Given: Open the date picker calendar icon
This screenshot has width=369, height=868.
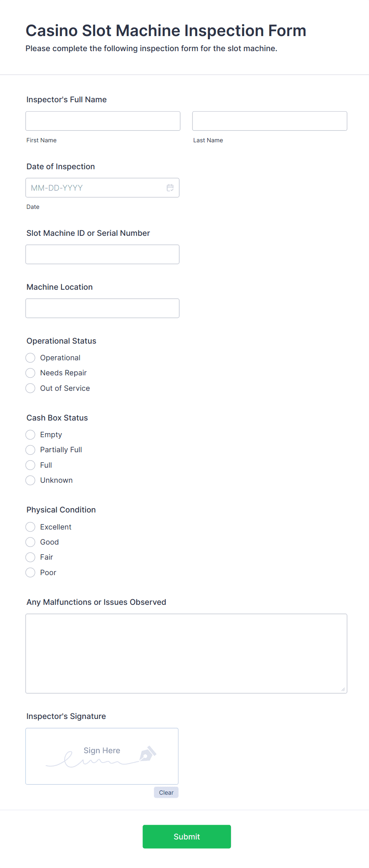Looking at the screenshot, I should coord(170,188).
